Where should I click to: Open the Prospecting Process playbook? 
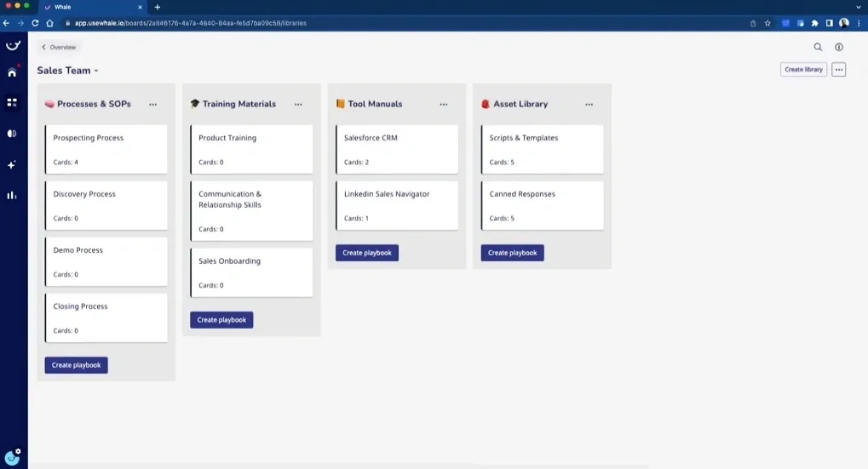(106, 149)
